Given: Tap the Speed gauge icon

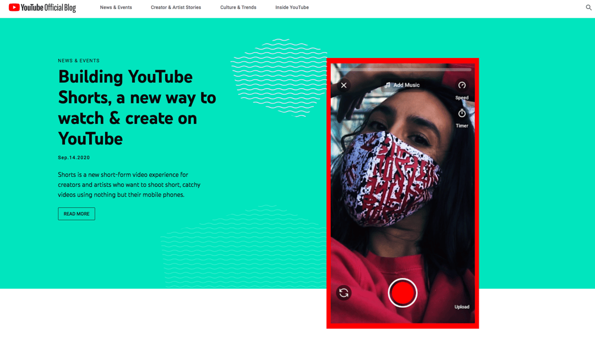Looking at the screenshot, I should (462, 85).
